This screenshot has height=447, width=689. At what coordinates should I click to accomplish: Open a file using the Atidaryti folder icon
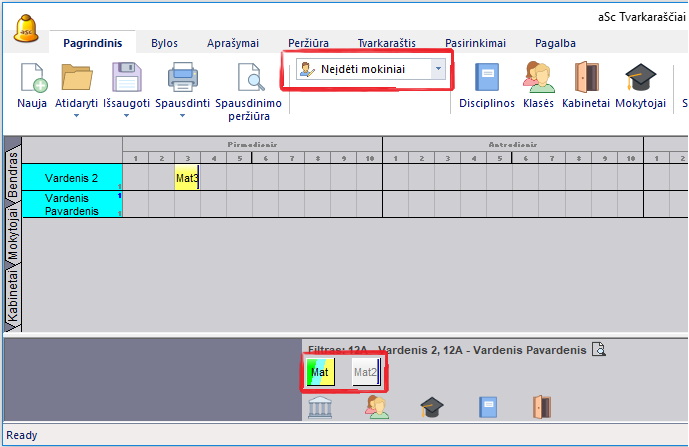pyautogui.click(x=77, y=80)
